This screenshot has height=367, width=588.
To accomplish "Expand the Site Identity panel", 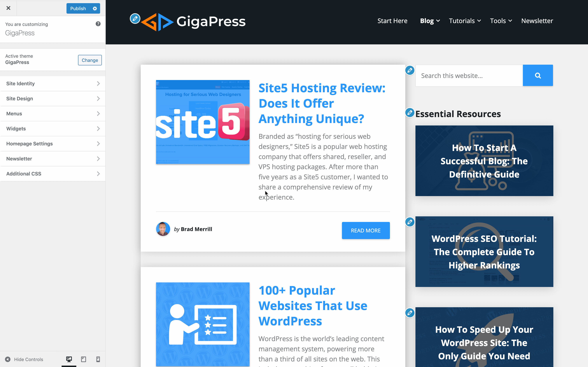I will click(x=52, y=83).
